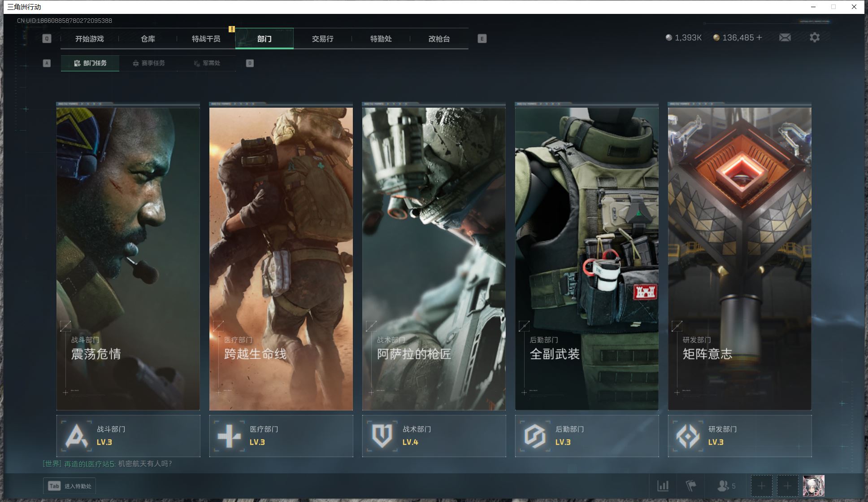Click the tactical department shield emblem
The image size is (868, 502).
tap(382, 436)
